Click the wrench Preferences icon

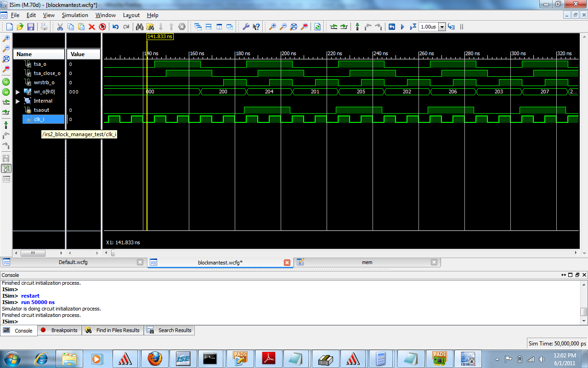[x=246, y=27]
